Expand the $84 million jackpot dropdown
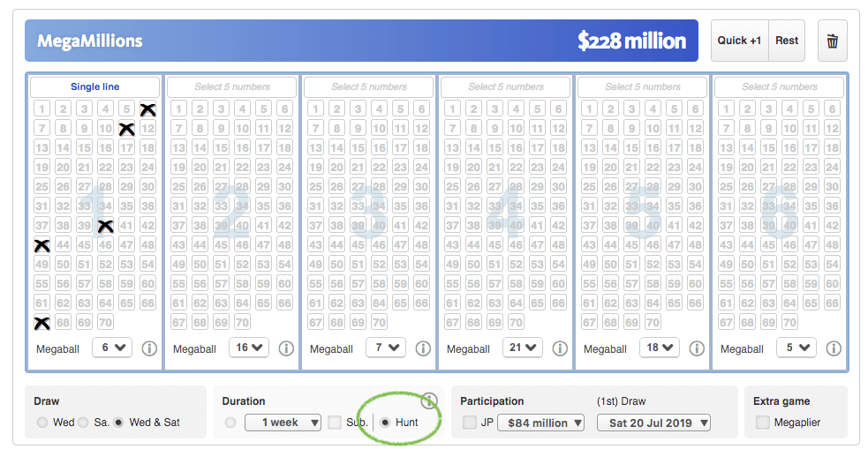Viewport: 868px width, 449px height. (x=540, y=423)
